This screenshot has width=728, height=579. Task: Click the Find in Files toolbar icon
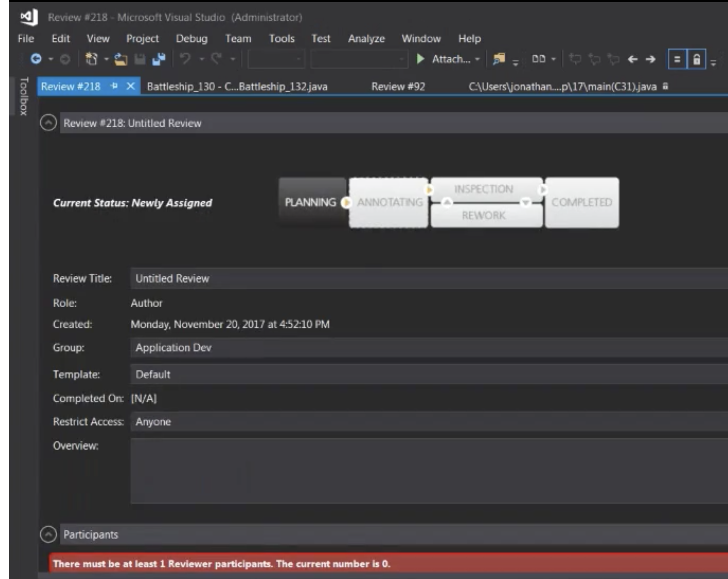(x=499, y=59)
